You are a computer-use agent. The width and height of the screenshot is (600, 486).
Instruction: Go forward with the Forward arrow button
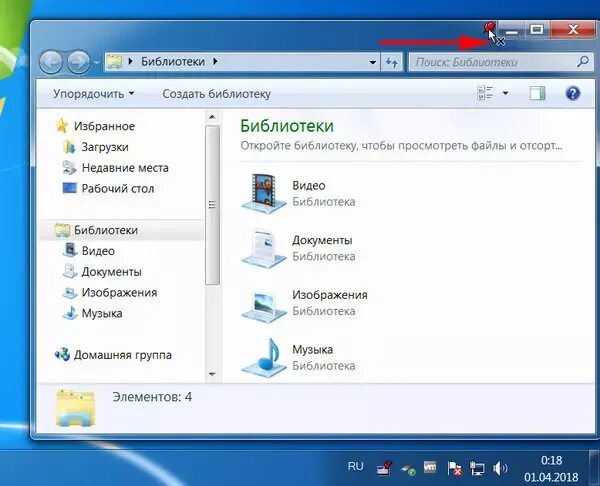point(78,62)
